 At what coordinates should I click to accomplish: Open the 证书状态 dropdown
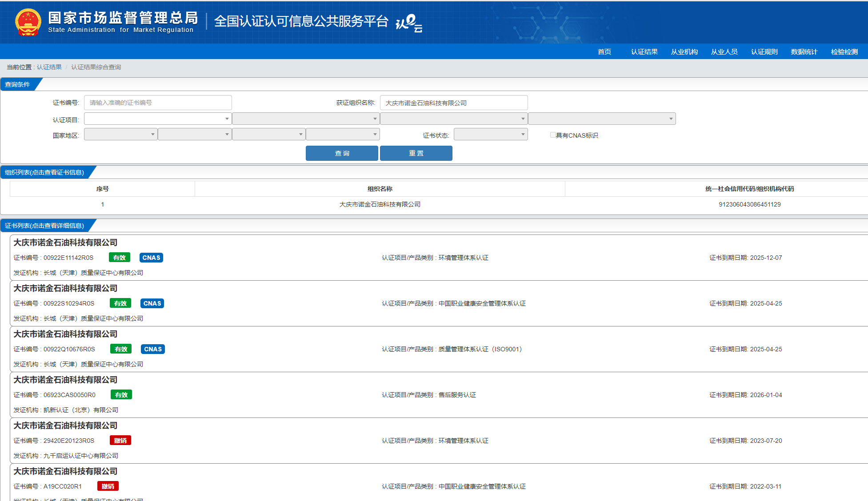[x=491, y=134]
